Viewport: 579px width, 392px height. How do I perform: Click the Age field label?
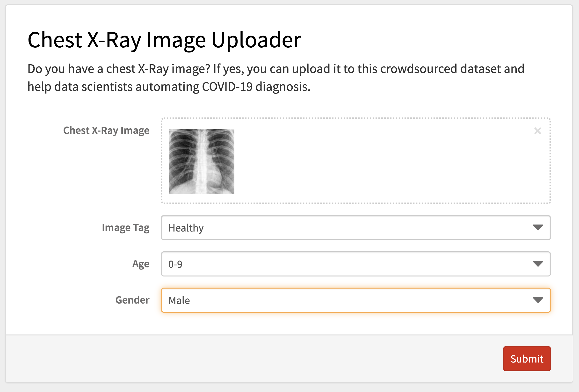click(x=140, y=264)
